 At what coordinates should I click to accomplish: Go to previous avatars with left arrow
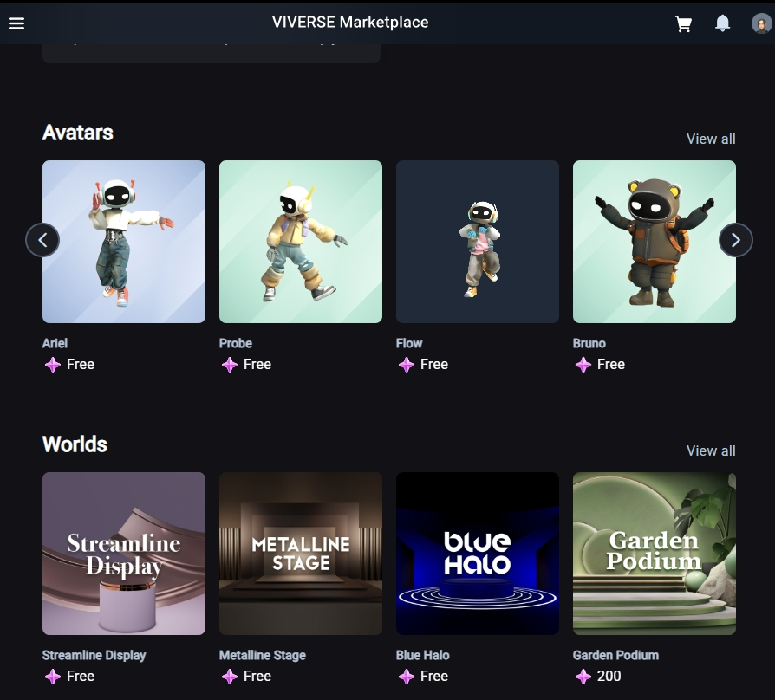click(42, 240)
